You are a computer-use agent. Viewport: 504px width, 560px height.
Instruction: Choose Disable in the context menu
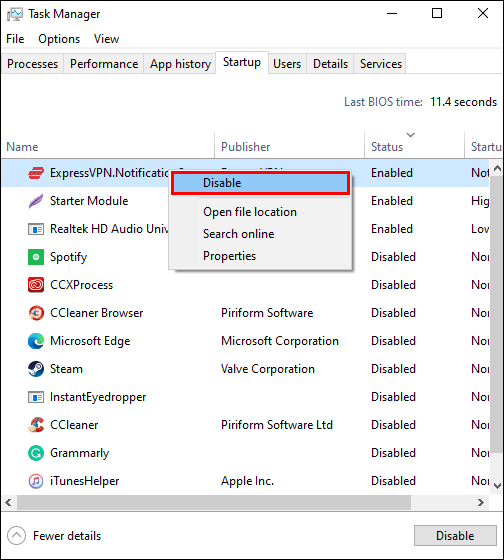pyautogui.click(x=260, y=183)
